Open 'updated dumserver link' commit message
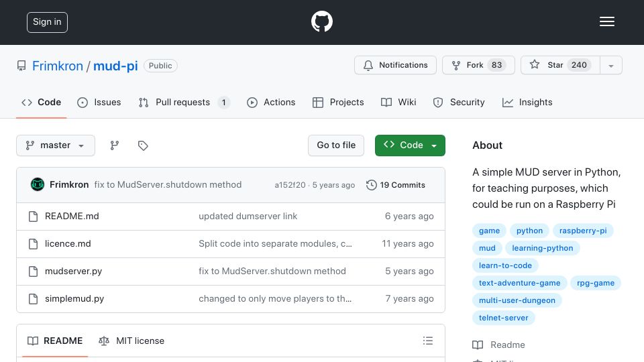The height and width of the screenshot is (362, 644). coord(248,217)
